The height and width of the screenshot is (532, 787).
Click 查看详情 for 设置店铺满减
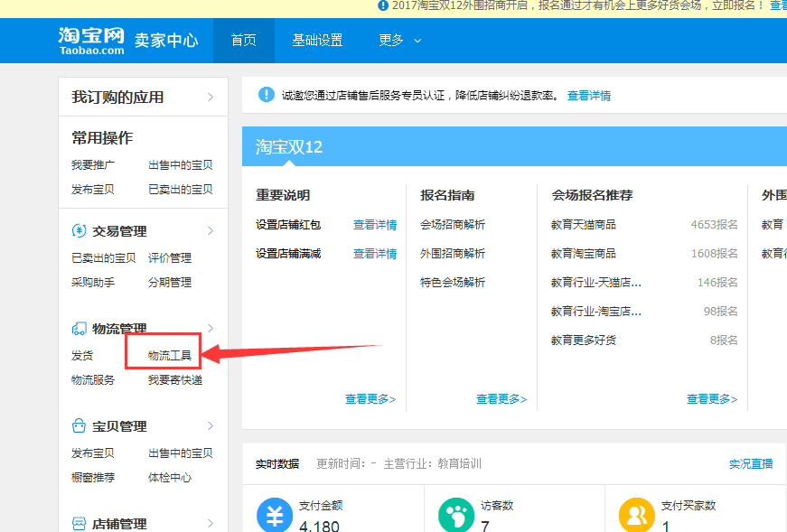375,254
